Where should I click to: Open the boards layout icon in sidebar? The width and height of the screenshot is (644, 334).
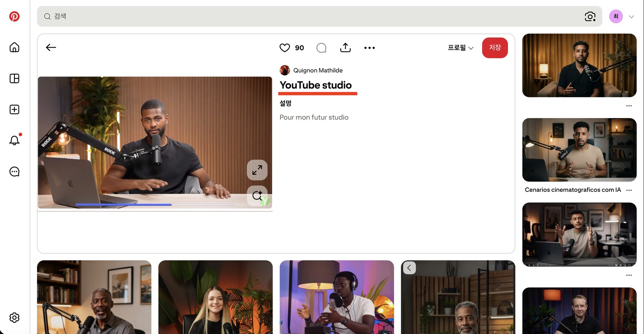[x=14, y=78]
